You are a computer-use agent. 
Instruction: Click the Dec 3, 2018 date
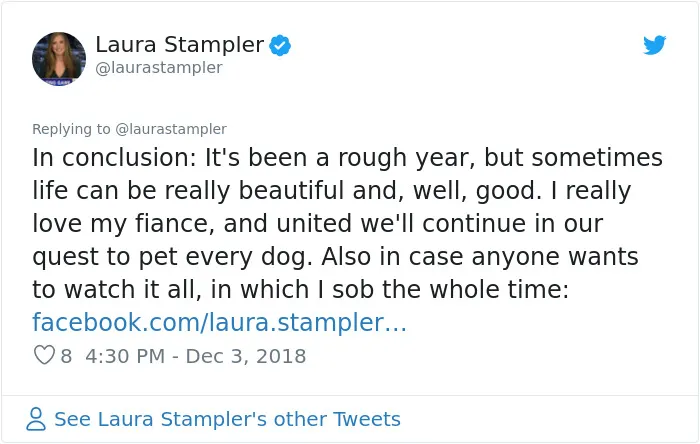(246, 356)
